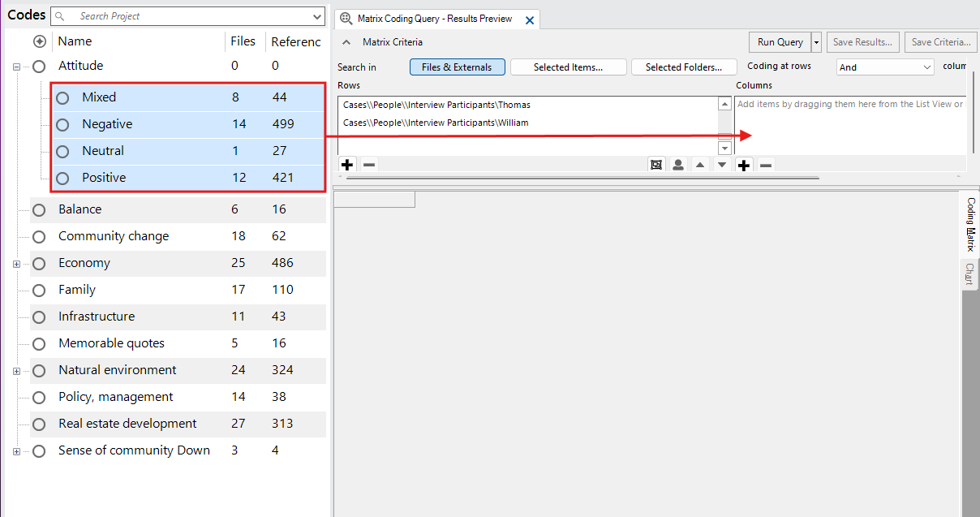
Task: Click the 313 references value for Real estate
Action: pos(283,424)
